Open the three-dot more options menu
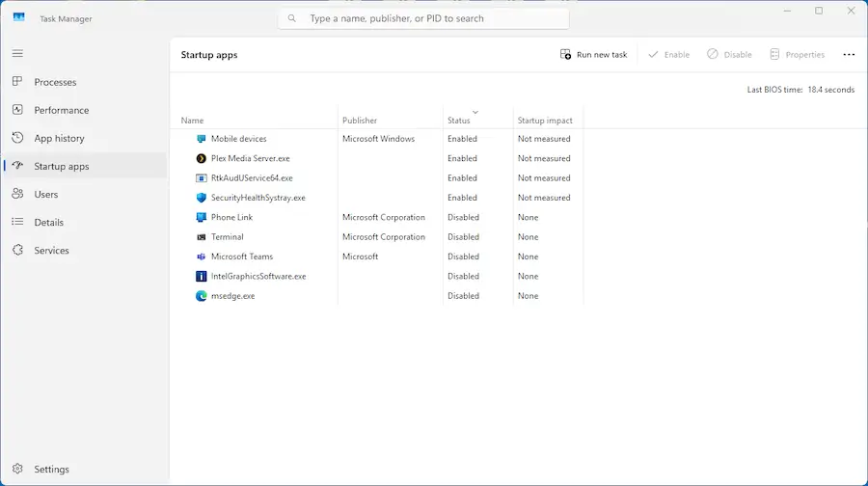Screen dimensions: 868x486 [849, 54]
